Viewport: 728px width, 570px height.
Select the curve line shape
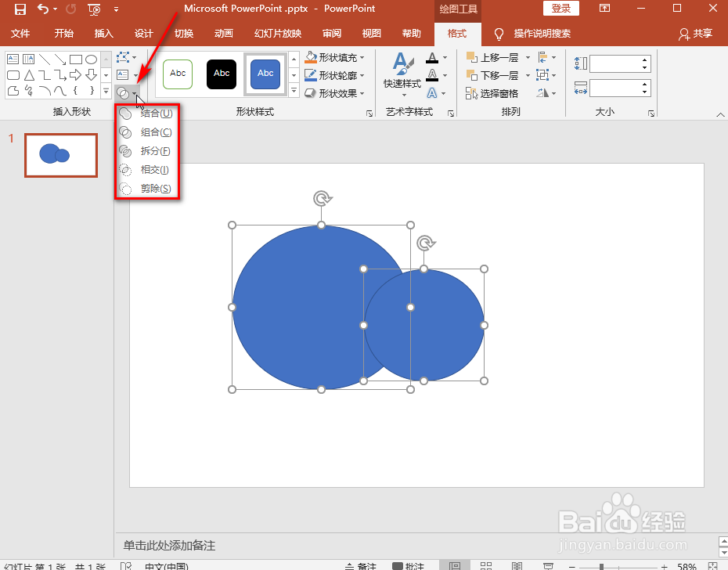pyautogui.click(x=60, y=91)
